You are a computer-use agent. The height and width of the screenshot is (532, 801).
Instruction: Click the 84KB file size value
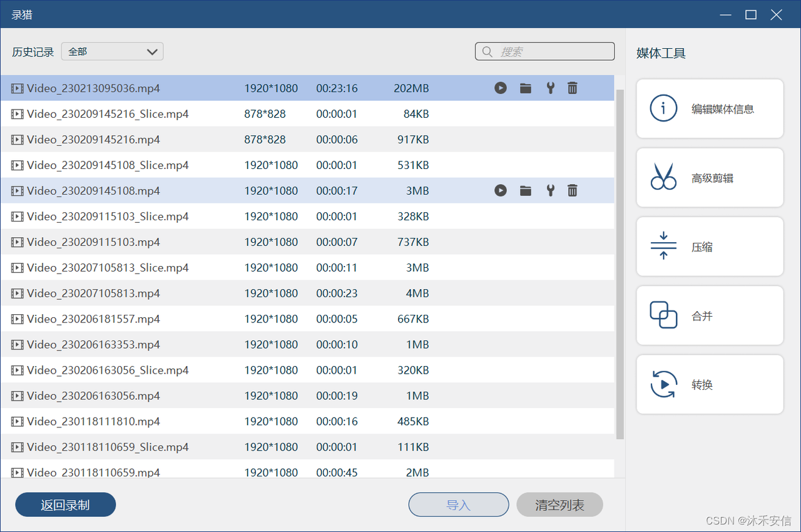[x=416, y=114]
